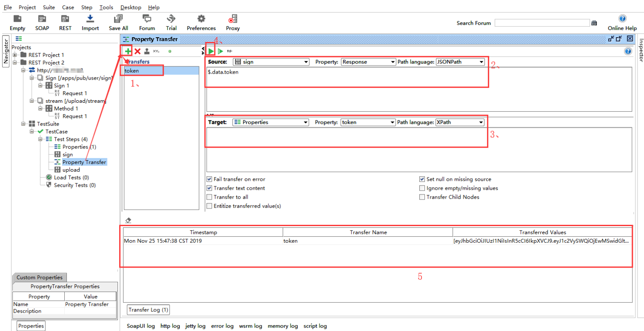The image size is (644, 331).
Task: Open Source step dropdown showing sign
Action: tap(271, 62)
